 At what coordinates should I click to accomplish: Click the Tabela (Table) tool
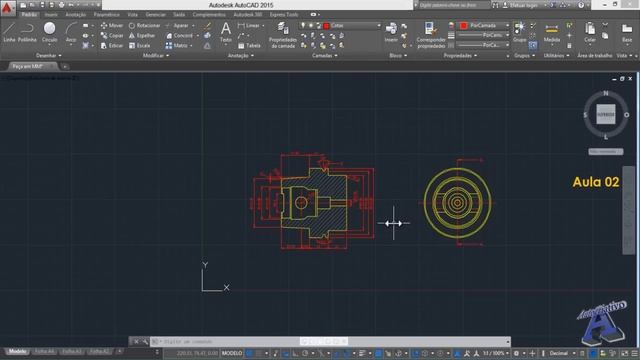249,46
